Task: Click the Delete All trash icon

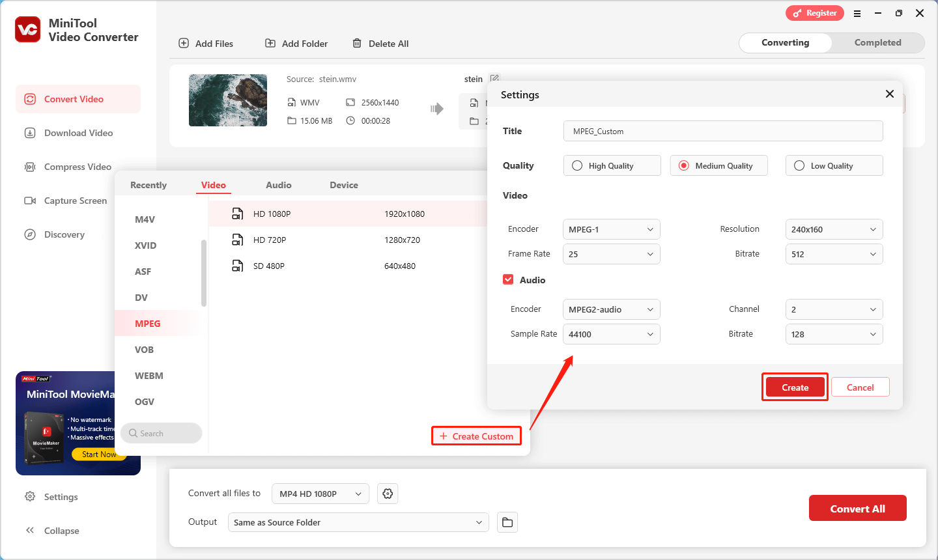Action: click(357, 43)
